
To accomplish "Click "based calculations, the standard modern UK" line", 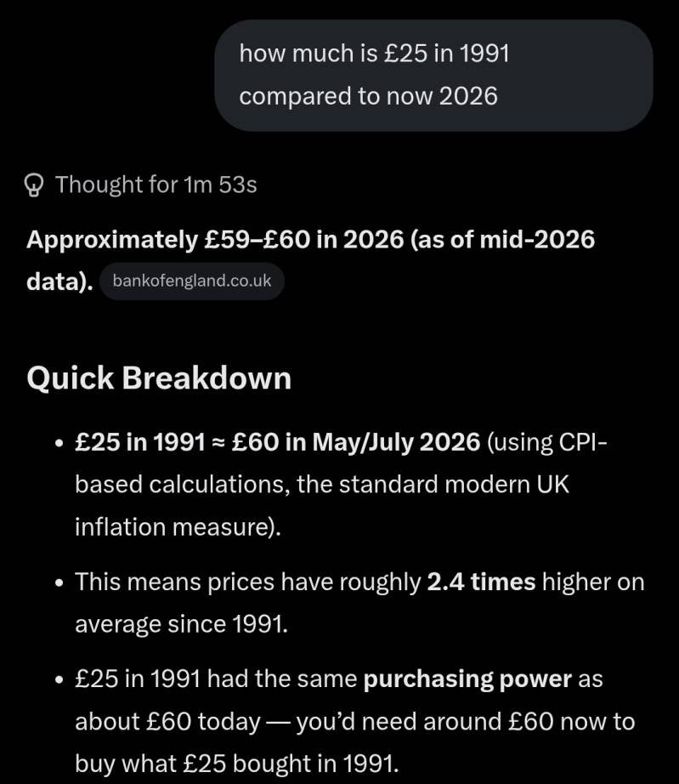I will (x=322, y=485).
